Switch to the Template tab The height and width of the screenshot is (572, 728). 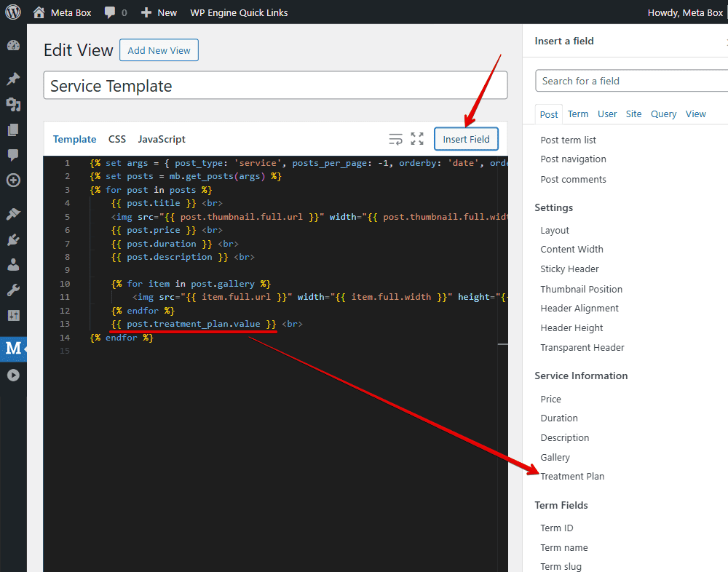(x=74, y=139)
